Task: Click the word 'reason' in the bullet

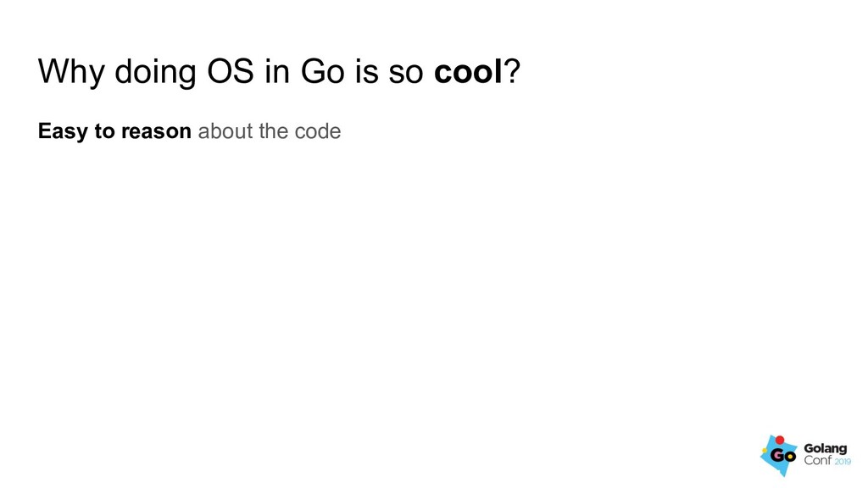Action: click(x=156, y=131)
